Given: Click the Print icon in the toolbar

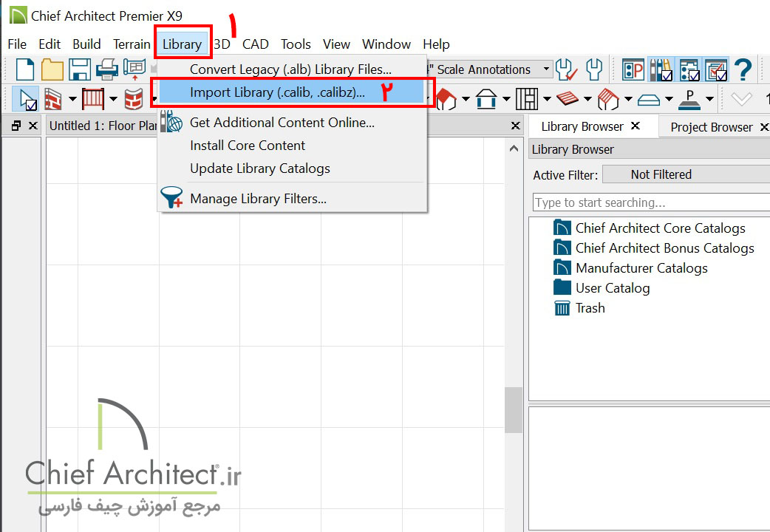Looking at the screenshot, I should 107,69.
